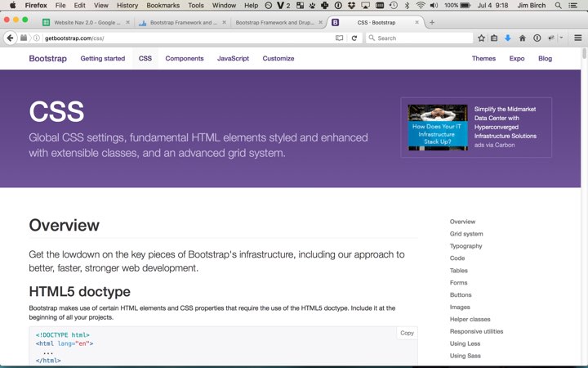Viewport: 588px width, 368px height.
Task: Jump to Tables section in sidebar
Action: point(459,271)
